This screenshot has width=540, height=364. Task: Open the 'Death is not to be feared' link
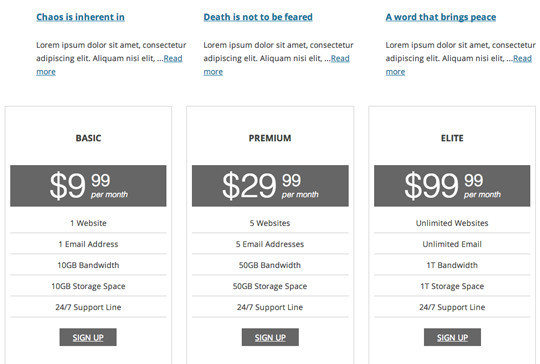pos(258,17)
